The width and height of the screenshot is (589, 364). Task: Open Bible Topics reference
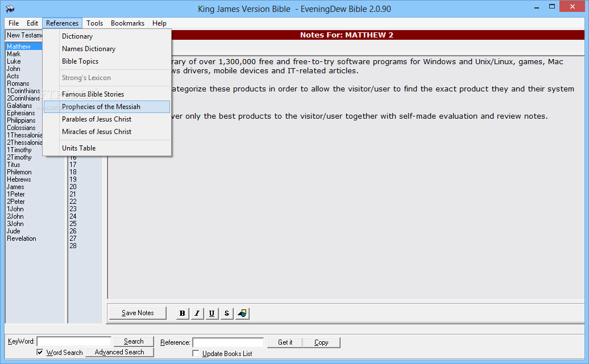107,61
